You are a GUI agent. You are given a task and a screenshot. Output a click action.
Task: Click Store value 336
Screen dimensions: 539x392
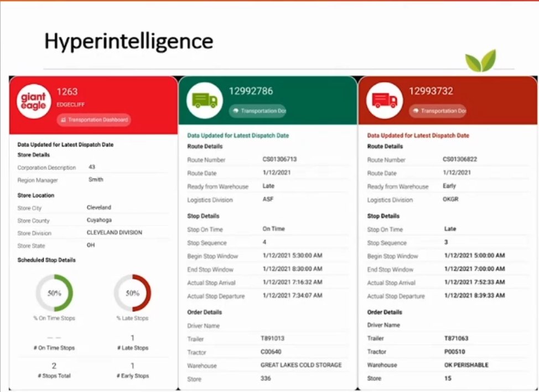click(266, 378)
